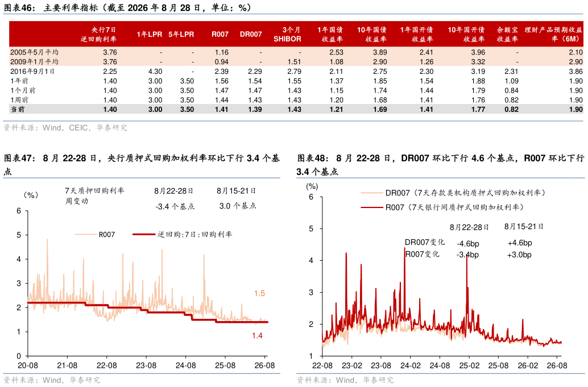Click the 3.0 个基点 weekly change value
The height and width of the screenshot is (387, 588).
point(238,206)
